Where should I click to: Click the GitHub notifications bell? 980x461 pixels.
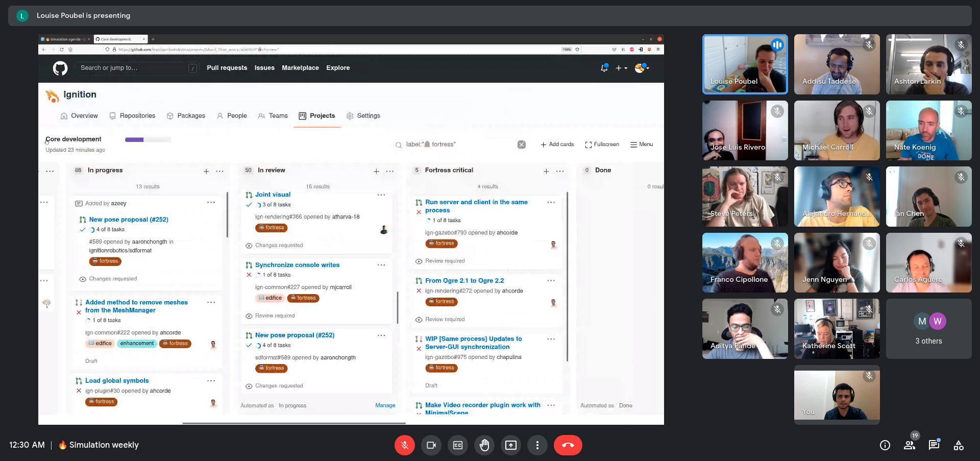[x=604, y=68]
